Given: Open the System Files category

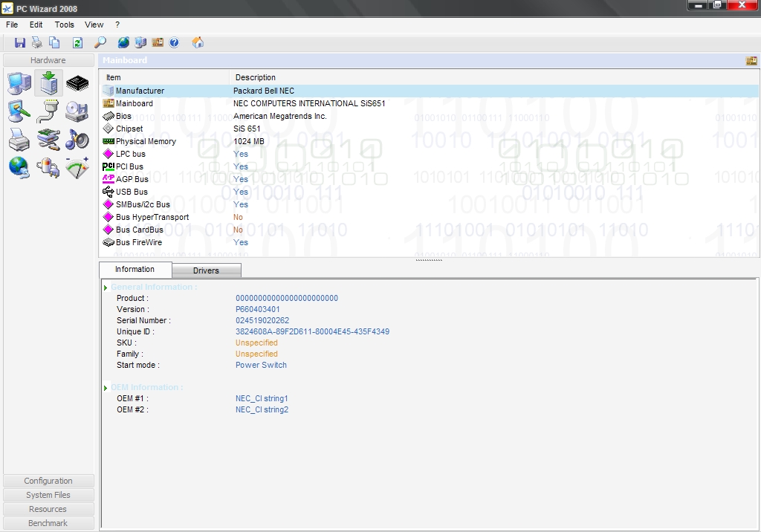Looking at the screenshot, I should (x=48, y=495).
